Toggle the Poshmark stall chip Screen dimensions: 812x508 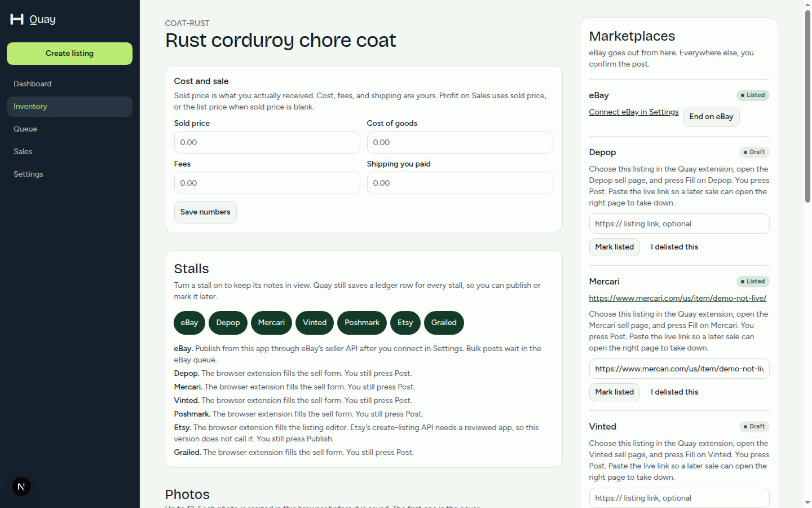click(362, 323)
